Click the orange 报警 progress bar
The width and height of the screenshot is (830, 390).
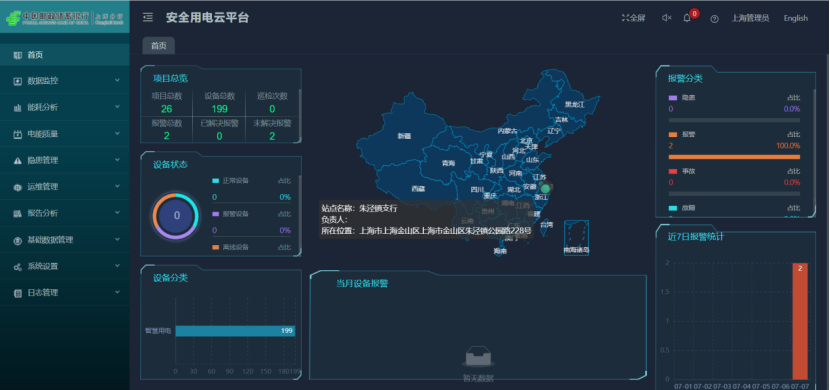734,157
